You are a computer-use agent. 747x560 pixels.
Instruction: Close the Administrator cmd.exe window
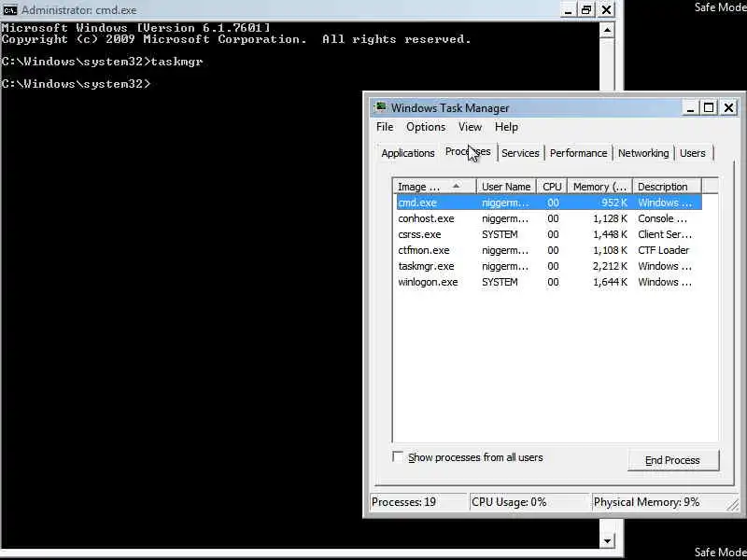point(606,10)
